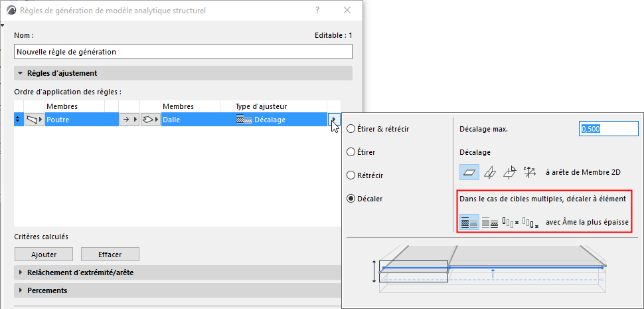Viewport: 644px width, 309px height.
Task: Select the angled-plane offset icon
Action: [x=509, y=172]
